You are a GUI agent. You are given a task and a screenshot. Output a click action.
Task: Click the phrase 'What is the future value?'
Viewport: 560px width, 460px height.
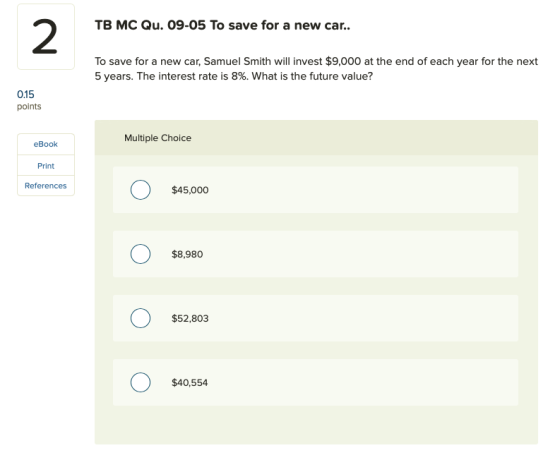(x=312, y=76)
